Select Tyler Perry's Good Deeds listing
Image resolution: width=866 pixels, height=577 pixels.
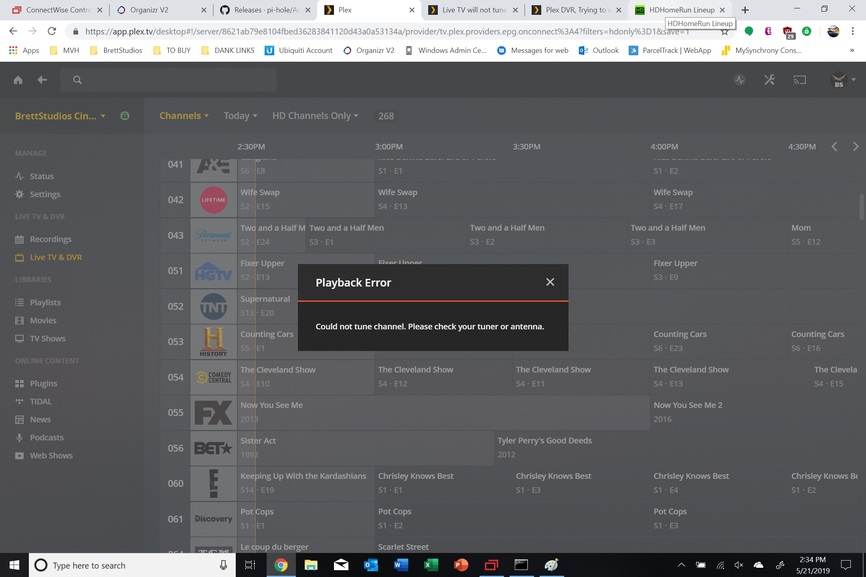pos(677,447)
